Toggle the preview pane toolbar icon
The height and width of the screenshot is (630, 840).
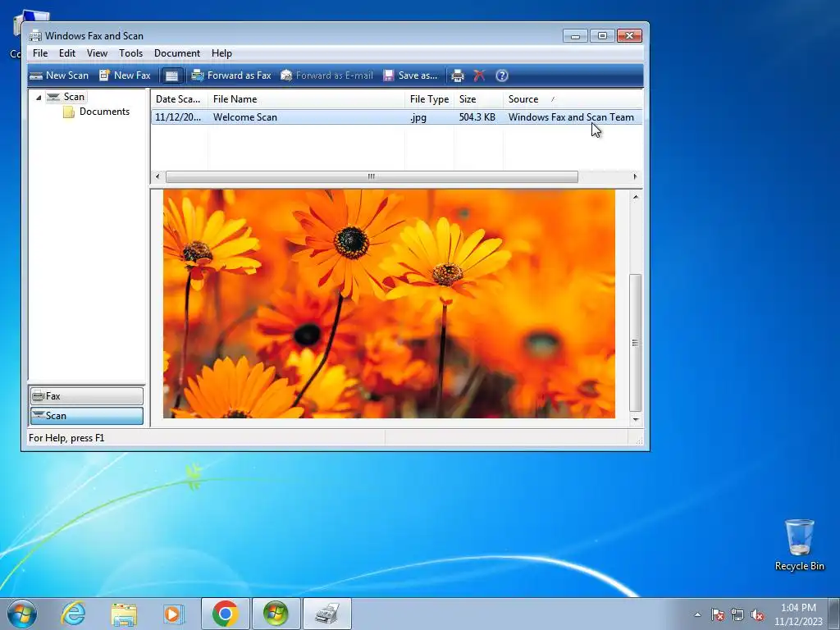tap(171, 75)
